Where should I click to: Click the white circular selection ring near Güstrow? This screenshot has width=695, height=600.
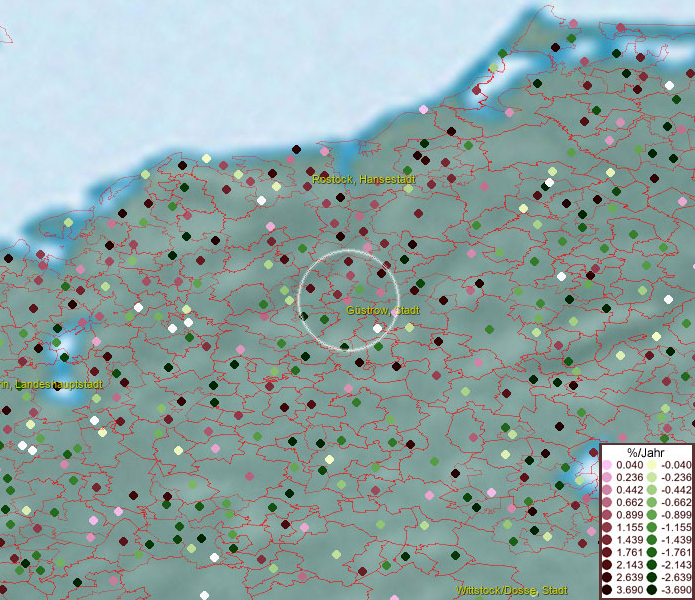[299, 300]
